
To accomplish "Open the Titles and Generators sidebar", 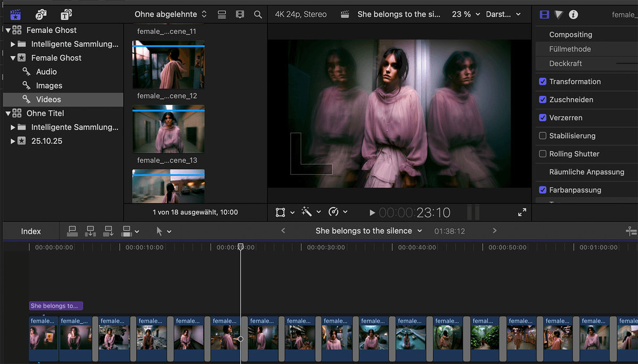I will [66, 14].
